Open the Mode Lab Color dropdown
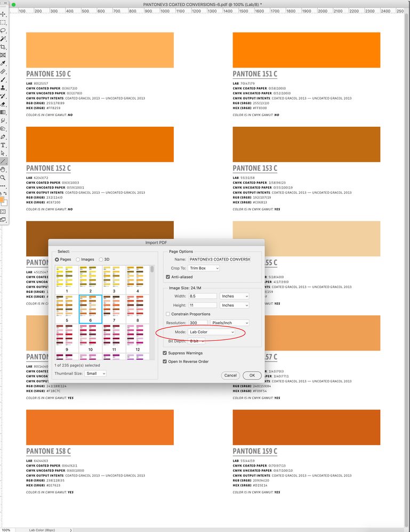This screenshot has width=410, height=532. 211,332
